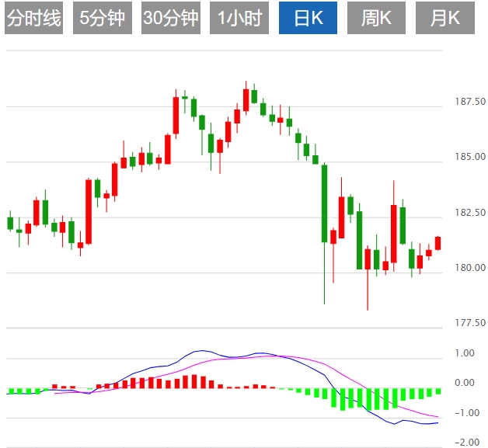Switch to the 月K monthly tab
Screen dimensions: 488x448
pos(445,18)
